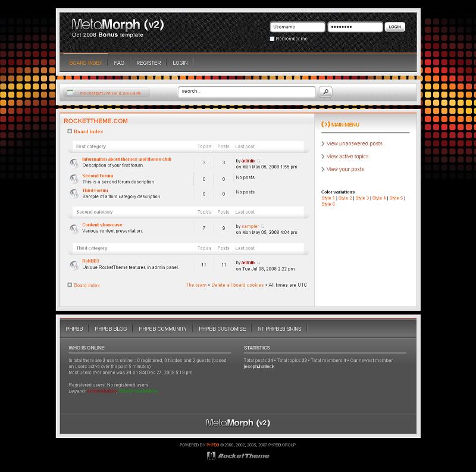The height and width of the screenshot is (472, 476).
Task: Open the Login menu item
Action: click(180, 63)
